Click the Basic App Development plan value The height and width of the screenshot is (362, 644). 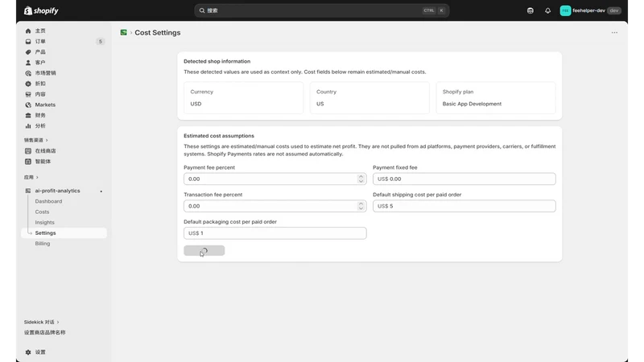(x=472, y=104)
